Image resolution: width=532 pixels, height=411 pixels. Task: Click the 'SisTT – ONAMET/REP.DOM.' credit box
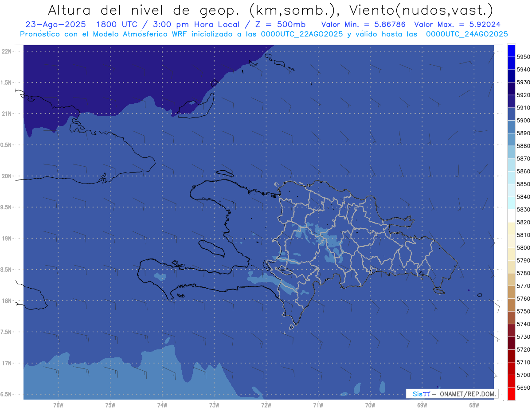pyautogui.click(x=452, y=394)
